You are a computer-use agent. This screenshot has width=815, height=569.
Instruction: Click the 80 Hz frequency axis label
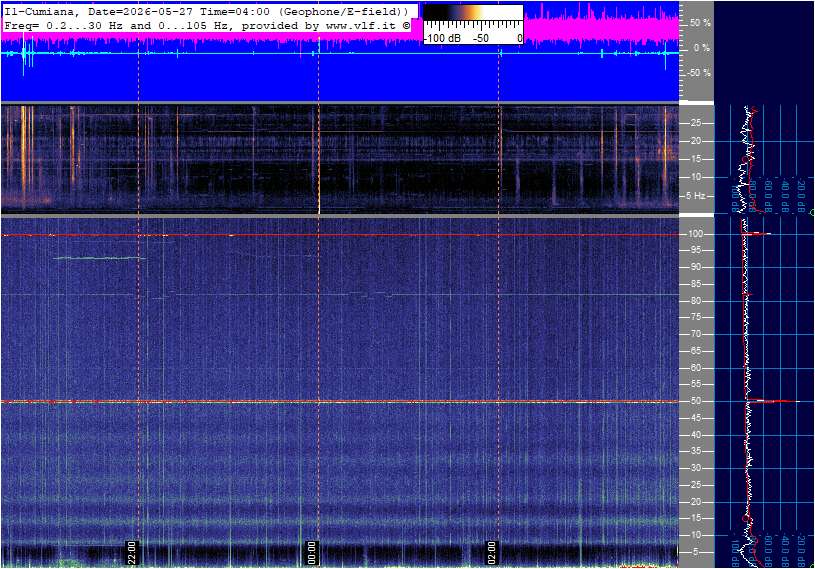coord(695,301)
